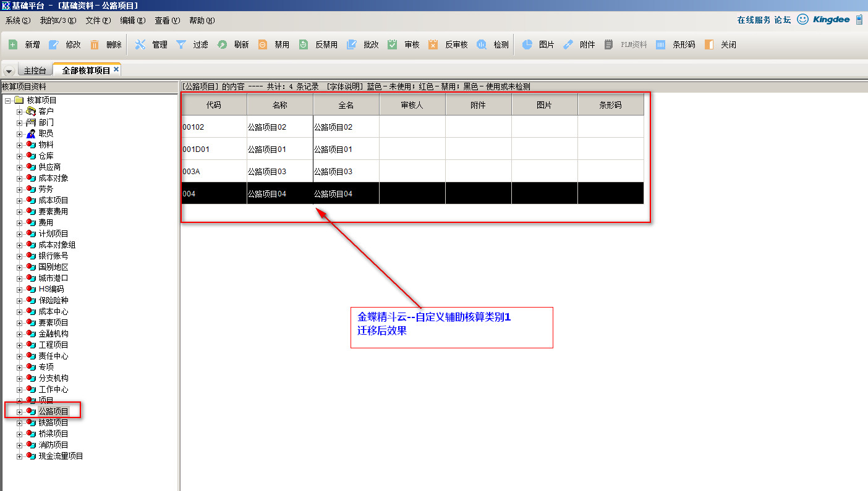This screenshot has width=868, height=491.
Task: Click the 禁用 (Disable) toolbar icon
Action: click(x=263, y=44)
